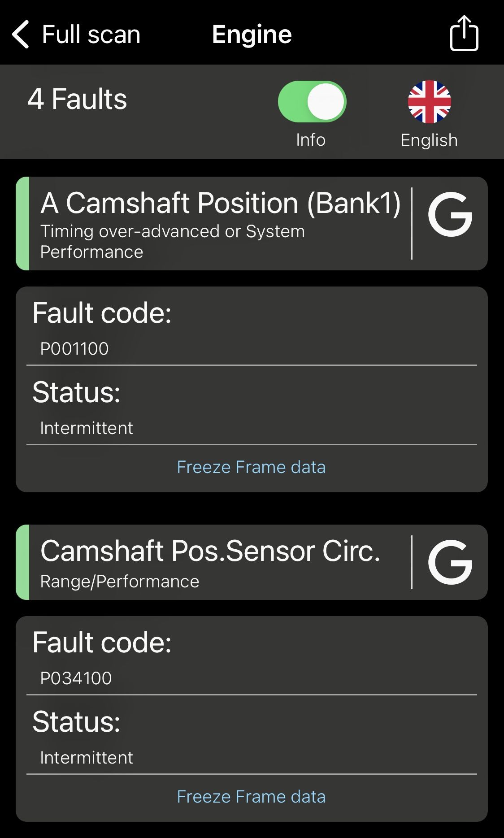Viewport: 504px width, 838px height.
Task: Tap the Info label under the switch
Action: pos(311,140)
